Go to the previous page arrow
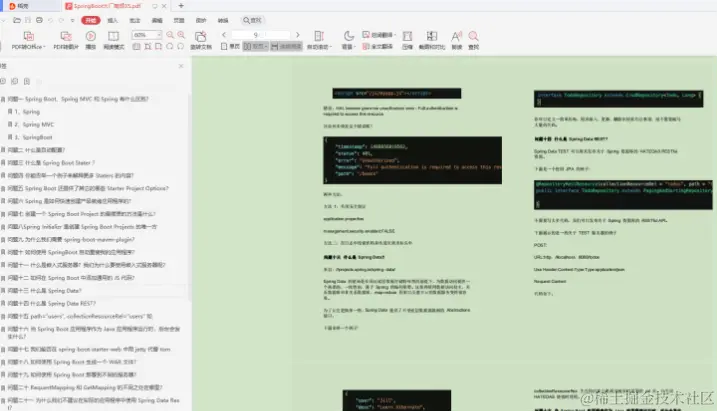The height and width of the screenshot is (412, 720). coord(224,35)
